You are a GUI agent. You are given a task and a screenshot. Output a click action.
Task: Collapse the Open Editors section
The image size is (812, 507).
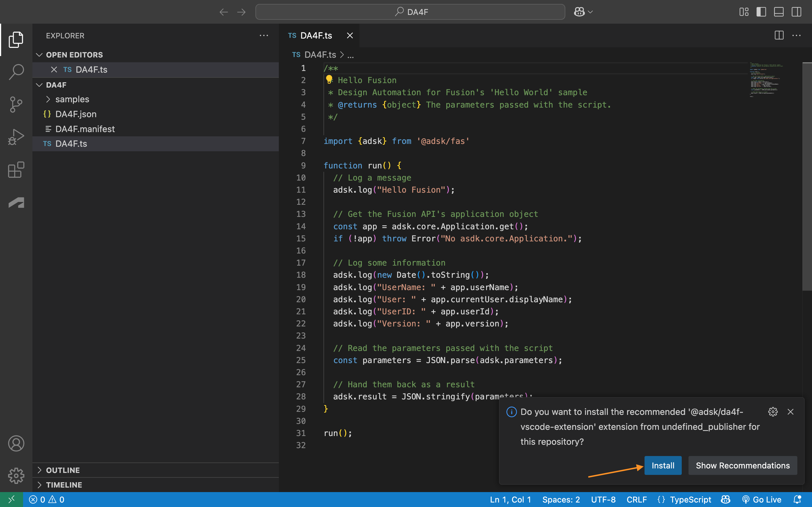39,55
